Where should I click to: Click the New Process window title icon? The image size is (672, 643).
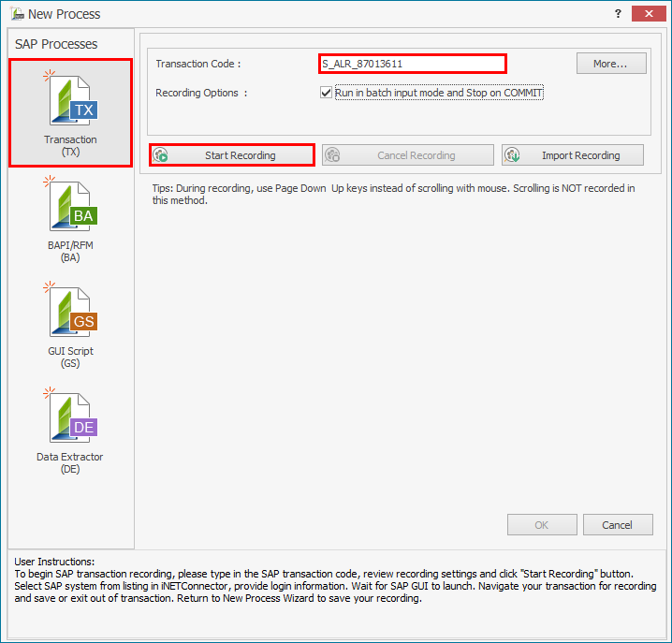coord(16,14)
